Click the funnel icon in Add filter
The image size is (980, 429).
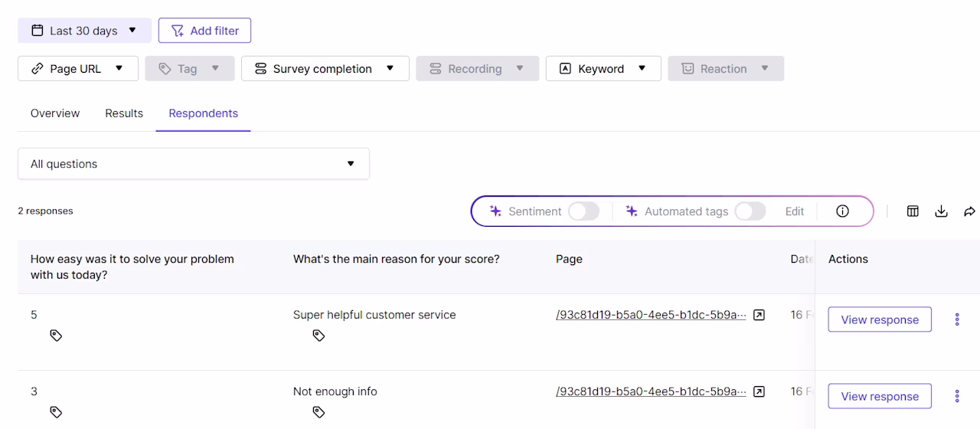point(178,31)
